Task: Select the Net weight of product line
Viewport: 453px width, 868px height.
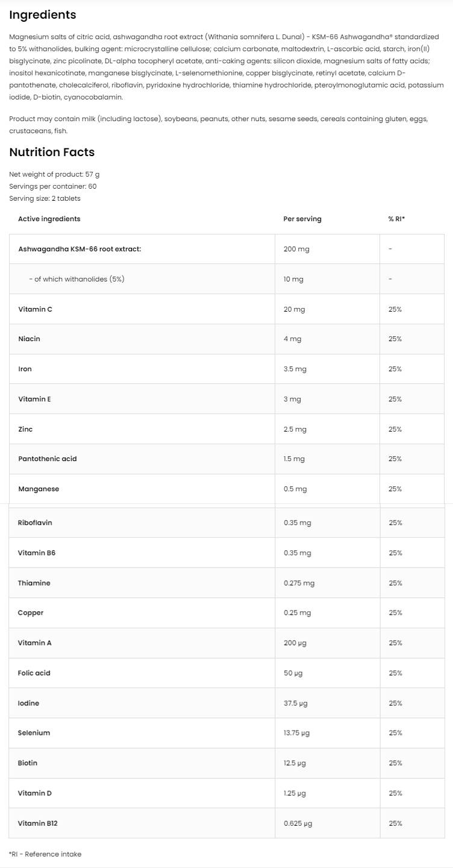Action: [x=54, y=174]
